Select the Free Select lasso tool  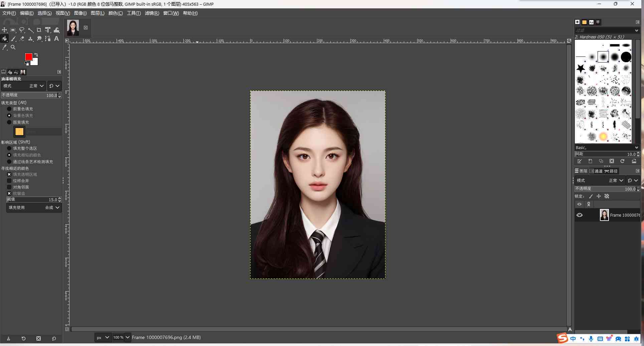[x=22, y=30]
